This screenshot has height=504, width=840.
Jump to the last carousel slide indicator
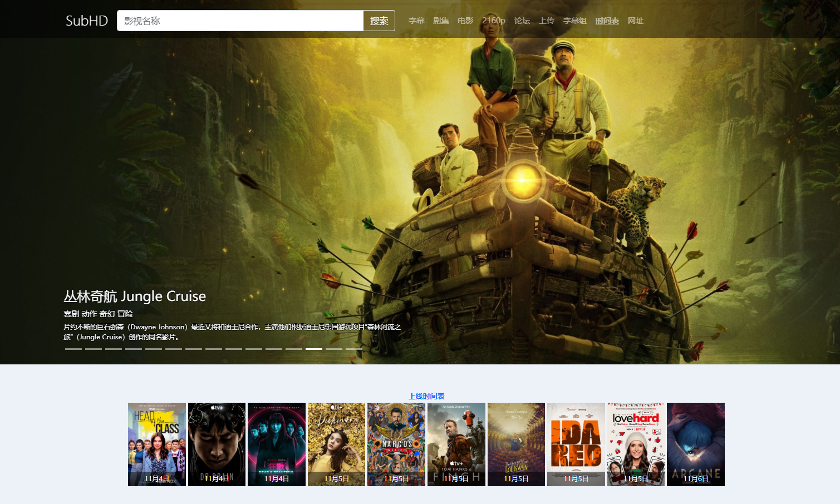[x=354, y=349]
